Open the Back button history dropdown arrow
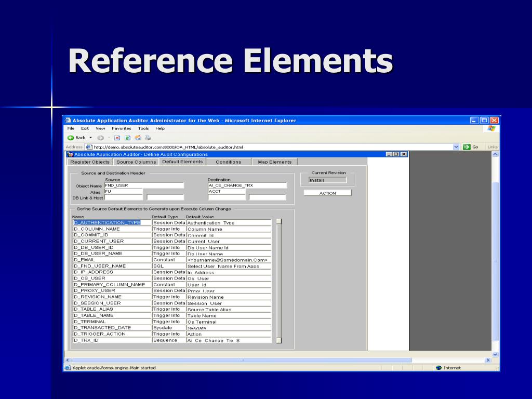This screenshot has height=399, width=532. [x=90, y=138]
